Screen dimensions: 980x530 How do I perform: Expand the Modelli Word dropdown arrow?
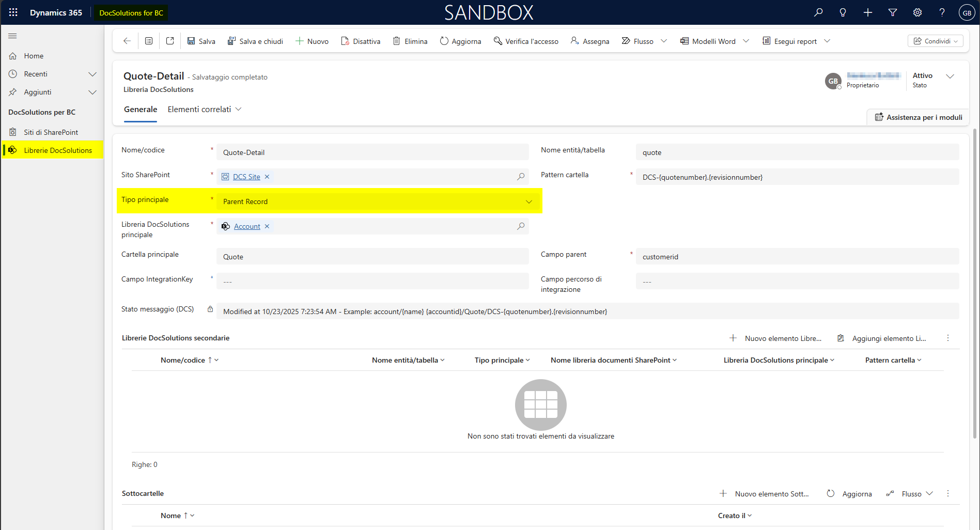pyautogui.click(x=746, y=41)
